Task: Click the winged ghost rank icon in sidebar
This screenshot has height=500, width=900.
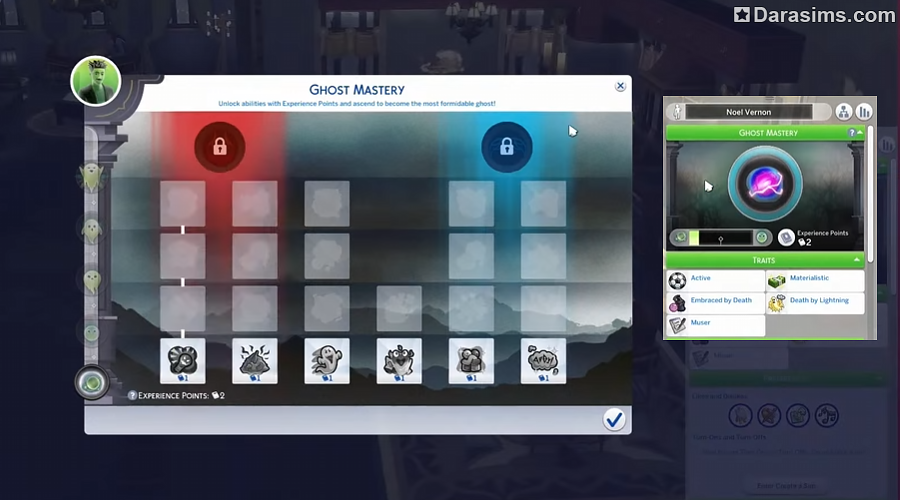Action: click(x=92, y=177)
